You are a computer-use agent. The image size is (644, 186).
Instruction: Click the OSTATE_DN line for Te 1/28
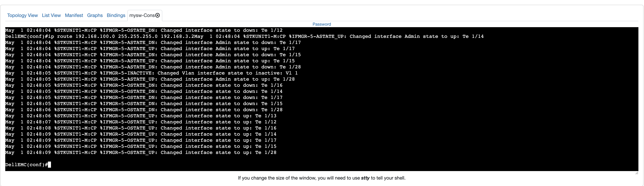(144, 110)
